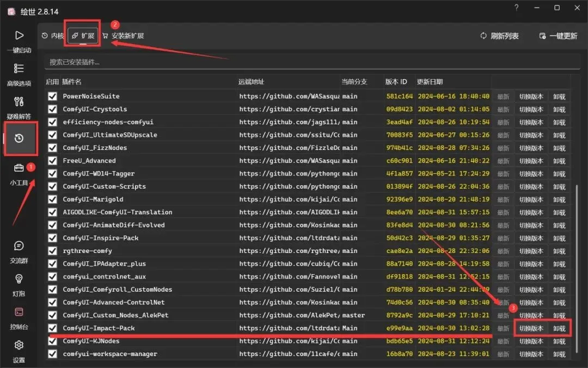Image resolution: width=588 pixels, height=368 pixels.
Task: Click the 插件名 column header
Action: [72, 81]
